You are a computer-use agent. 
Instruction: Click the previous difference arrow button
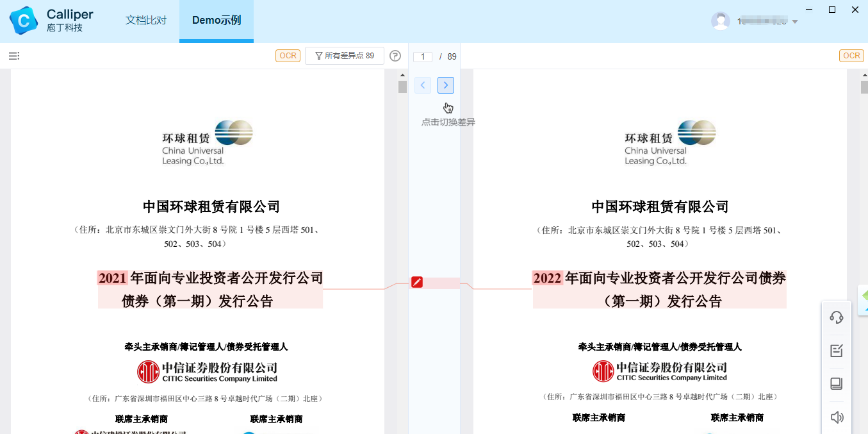(423, 85)
